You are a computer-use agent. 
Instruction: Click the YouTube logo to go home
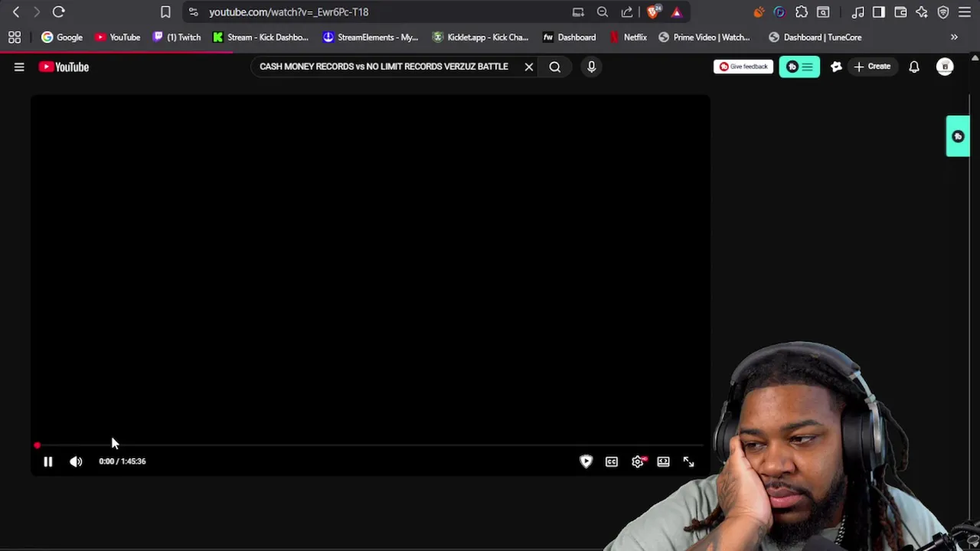click(64, 67)
